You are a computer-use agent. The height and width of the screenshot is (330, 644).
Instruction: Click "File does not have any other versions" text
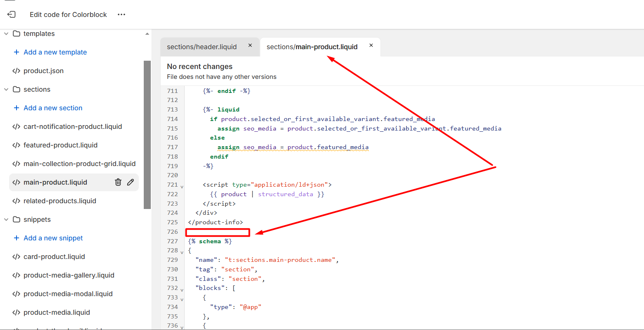(x=222, y=77)
